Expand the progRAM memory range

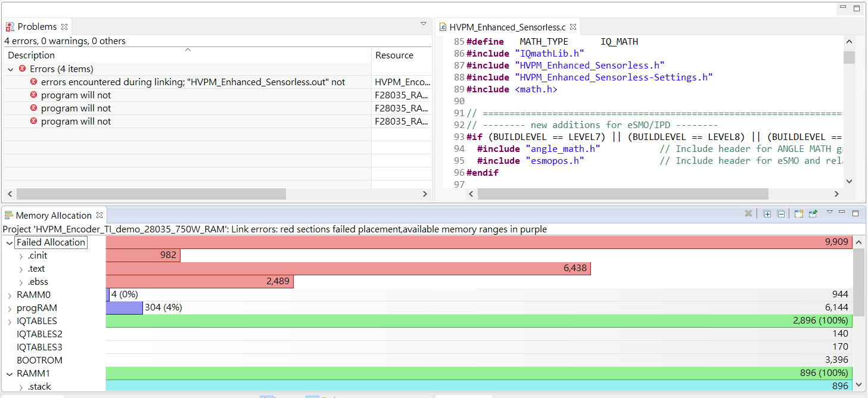(x=10, y=308)
